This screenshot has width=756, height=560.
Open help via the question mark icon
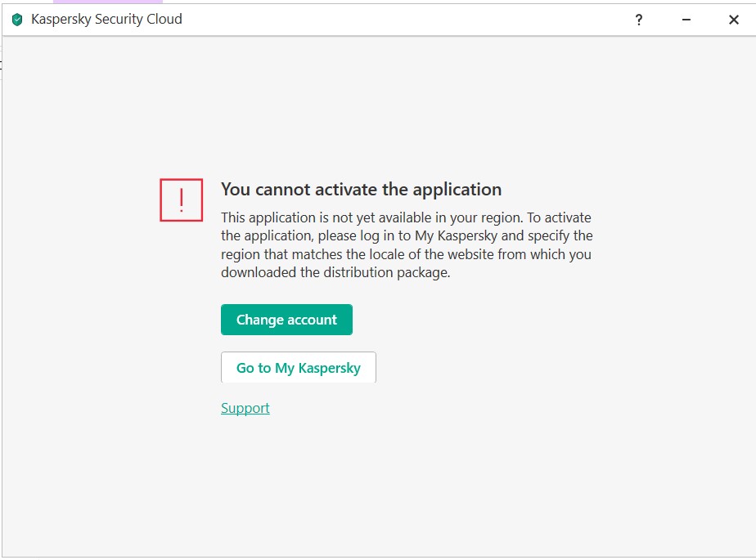[x=639, y=20]
